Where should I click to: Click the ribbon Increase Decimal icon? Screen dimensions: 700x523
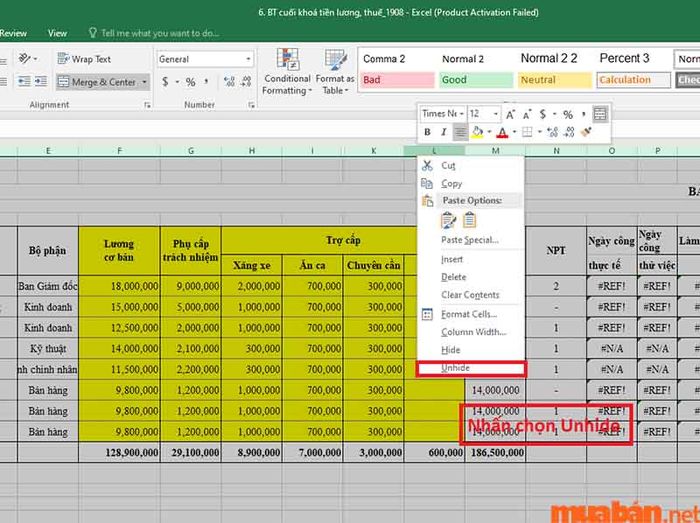(x=229, y=82)
